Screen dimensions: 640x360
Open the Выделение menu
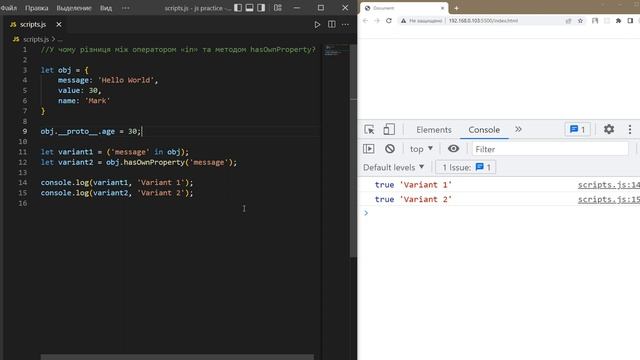(74, 8)
